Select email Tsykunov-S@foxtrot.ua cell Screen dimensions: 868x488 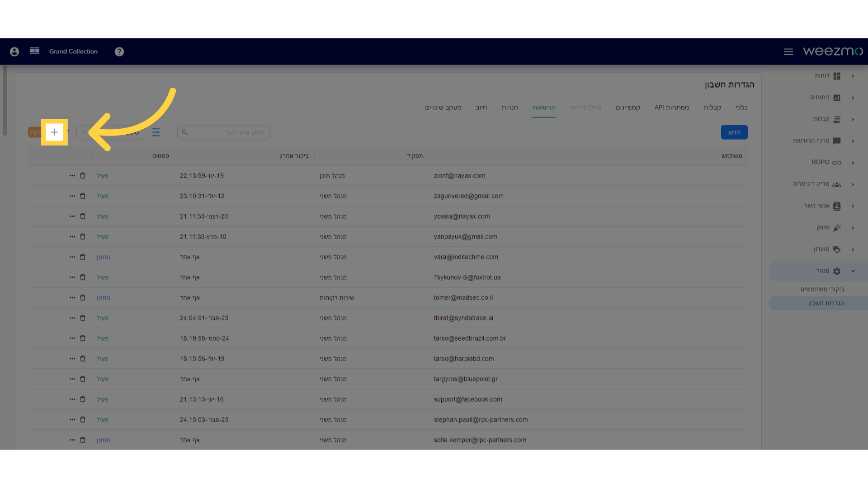[x=467, y=277]
